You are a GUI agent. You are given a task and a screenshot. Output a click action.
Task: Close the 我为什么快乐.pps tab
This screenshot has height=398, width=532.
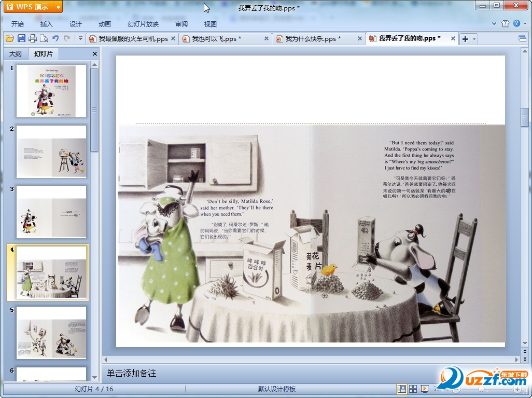360,39
